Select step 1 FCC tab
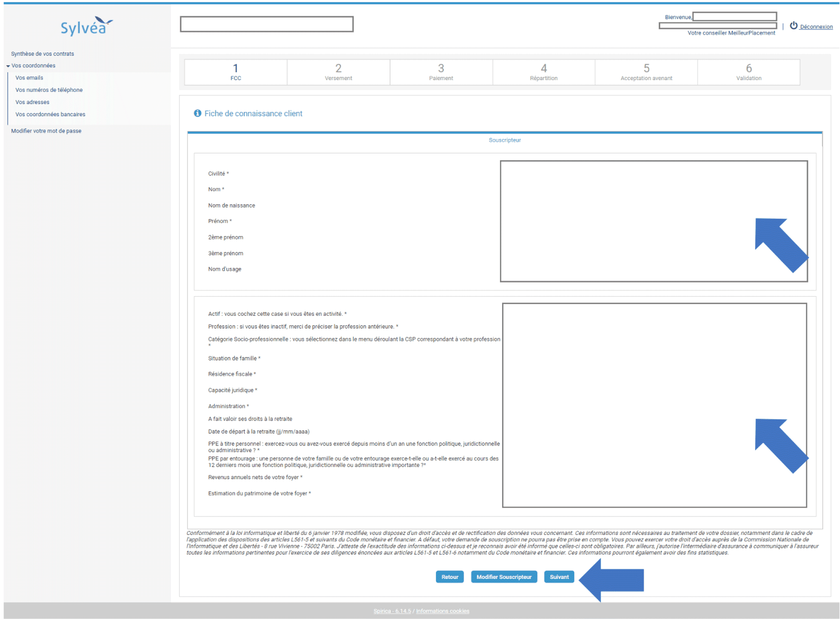Screen dimensions: 840x619 click(236, 72)
